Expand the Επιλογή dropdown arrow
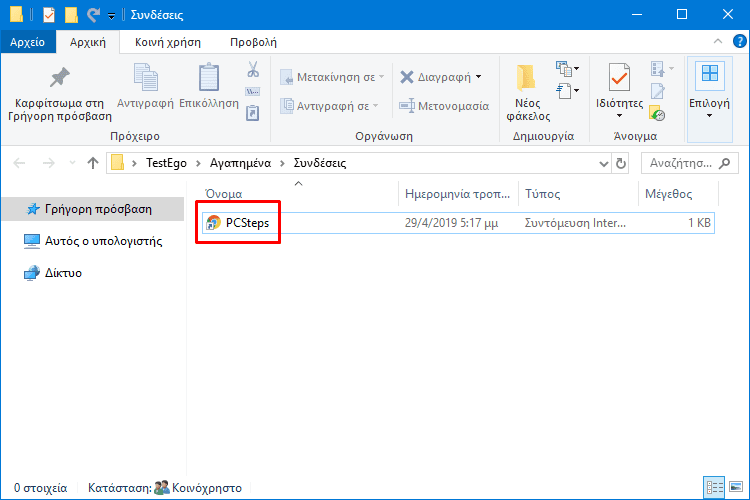The image size is (750, 500). (709, 116)
